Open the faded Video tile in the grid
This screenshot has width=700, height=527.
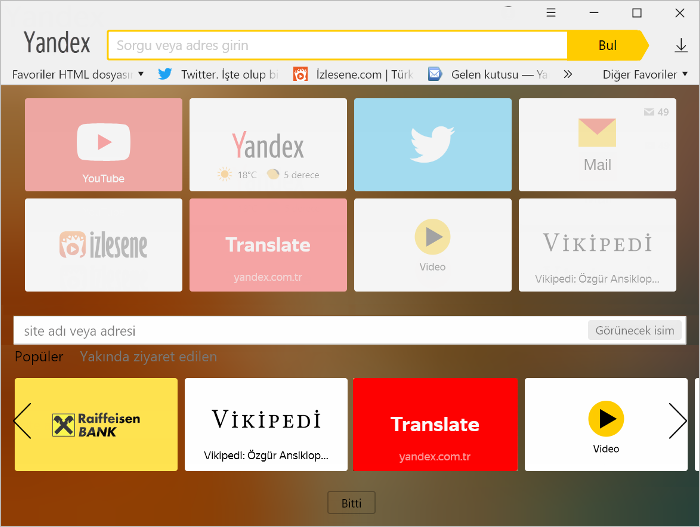[433, 245]
